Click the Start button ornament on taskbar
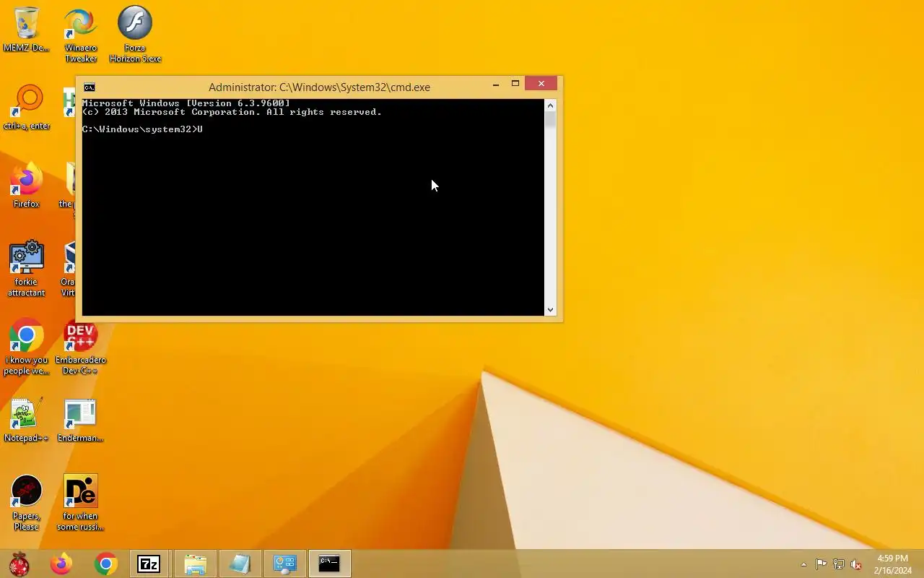The width and height of the screenshot is (924, 578). pos(19,564)
